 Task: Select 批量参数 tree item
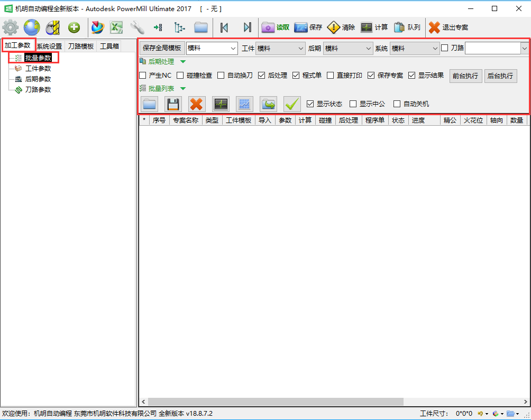coord(38,58)
